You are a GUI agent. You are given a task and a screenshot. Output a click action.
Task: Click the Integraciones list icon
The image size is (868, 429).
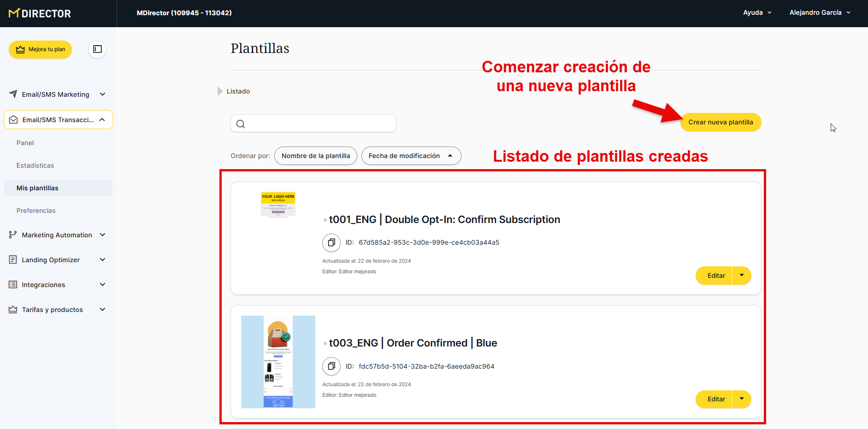click(13, 285)
